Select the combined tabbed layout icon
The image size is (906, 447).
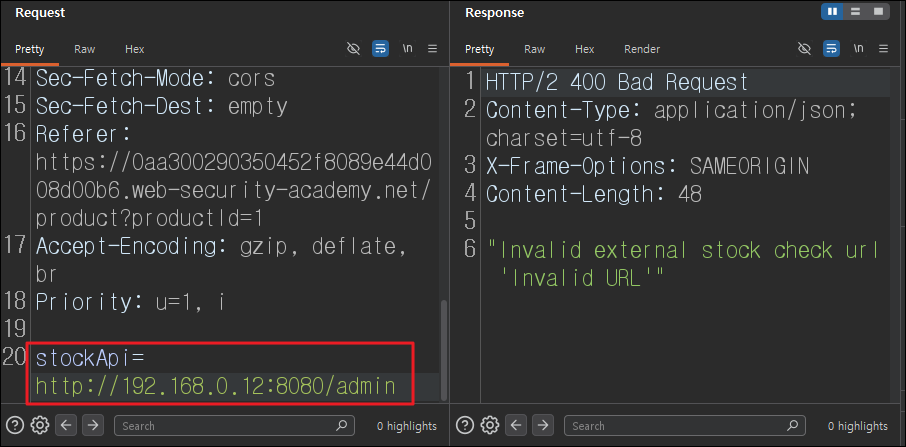click(x=878, y=12)
